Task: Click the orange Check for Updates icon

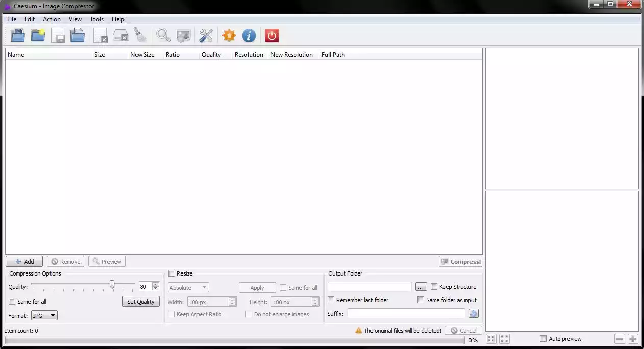Action: pyautogui.click(x=229, y=35)
